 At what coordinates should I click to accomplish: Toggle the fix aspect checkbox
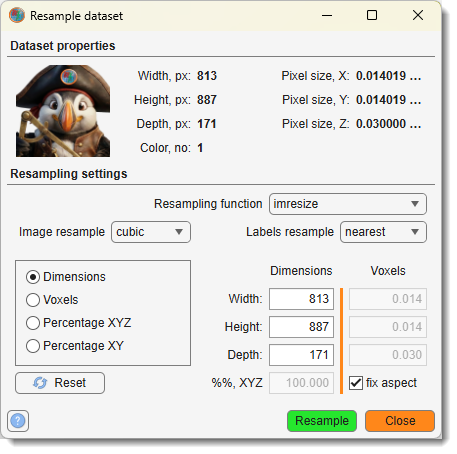356,383
